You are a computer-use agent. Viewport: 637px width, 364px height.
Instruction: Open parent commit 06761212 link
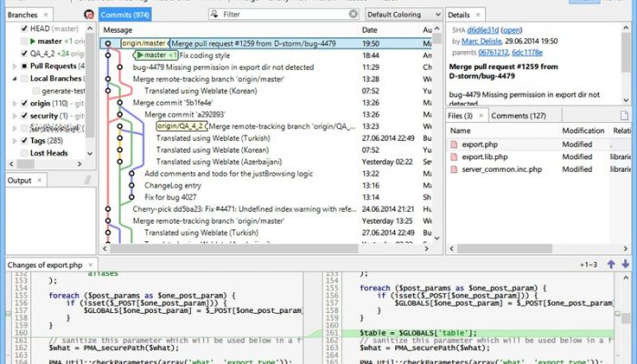coord(493,53)
